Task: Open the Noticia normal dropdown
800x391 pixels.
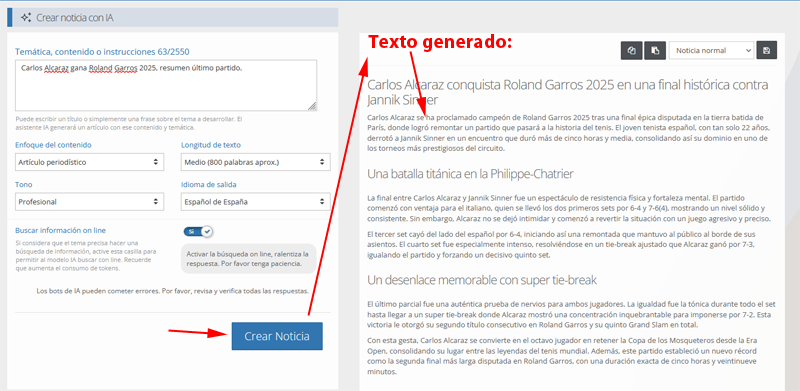Action: 711,51
